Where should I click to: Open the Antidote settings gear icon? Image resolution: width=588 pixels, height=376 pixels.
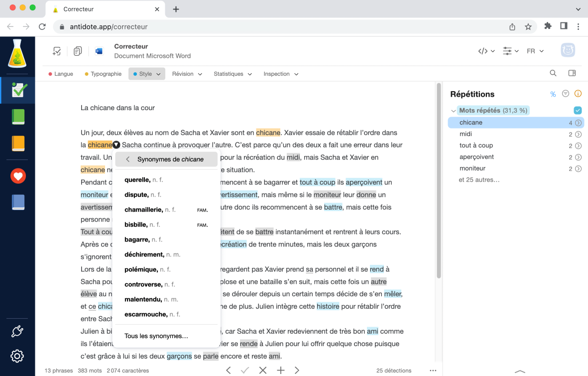click(17, 356)
